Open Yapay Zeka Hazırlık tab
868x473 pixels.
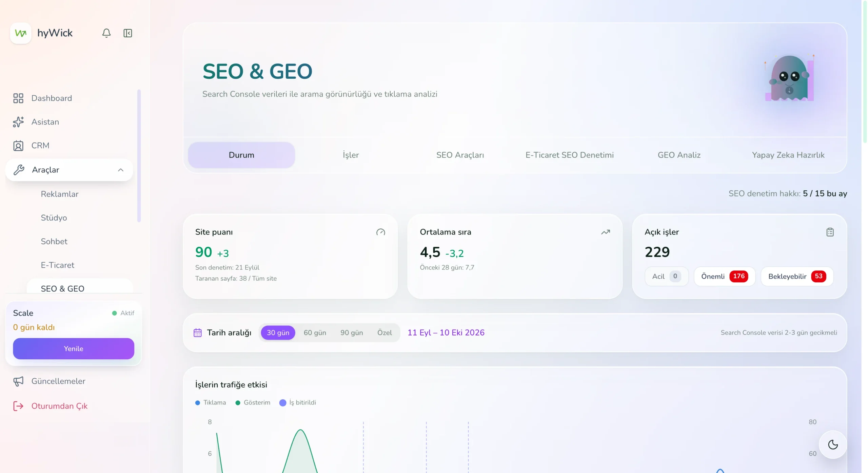(x=788, y=155)
